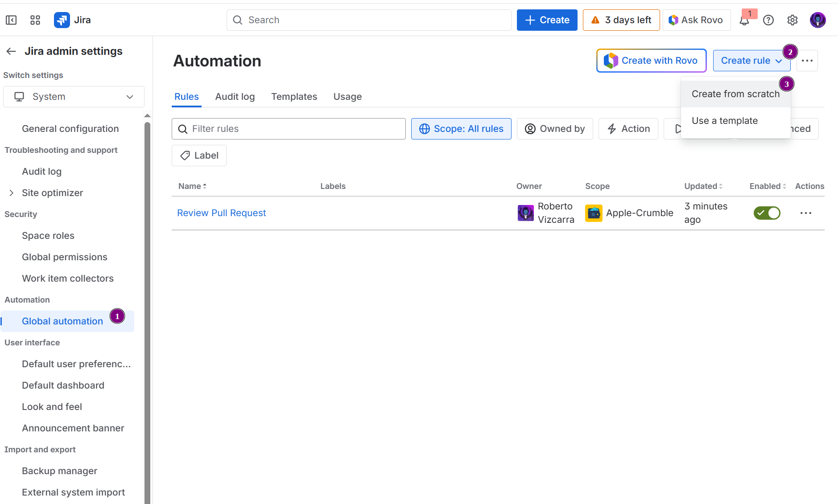Click the Create with Rovo button
The image size is (838, 504).
[x=651, y=61]
